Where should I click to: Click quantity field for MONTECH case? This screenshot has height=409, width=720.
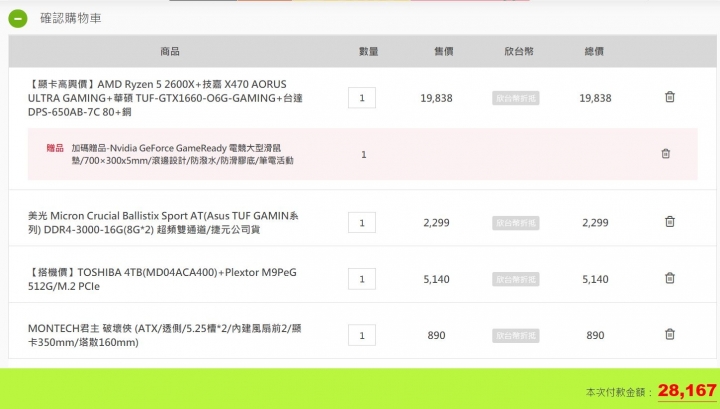point(362,336)
